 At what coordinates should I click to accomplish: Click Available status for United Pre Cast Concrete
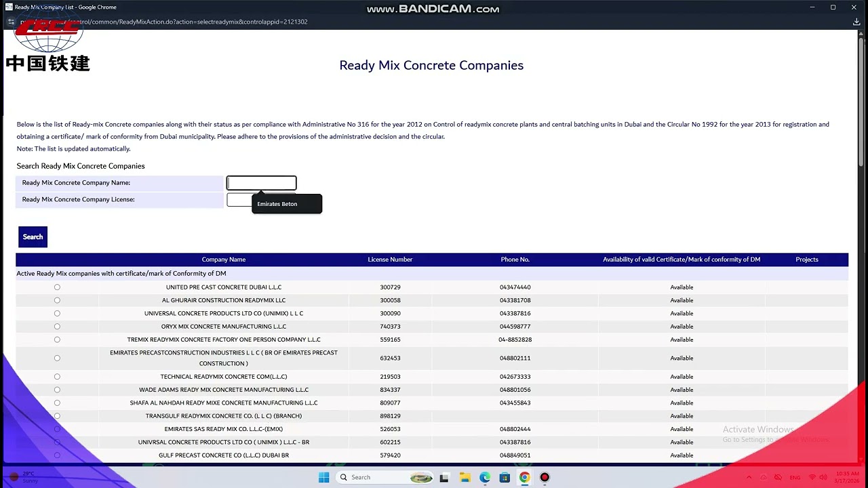pyautogui.click(x=682, y=287)
